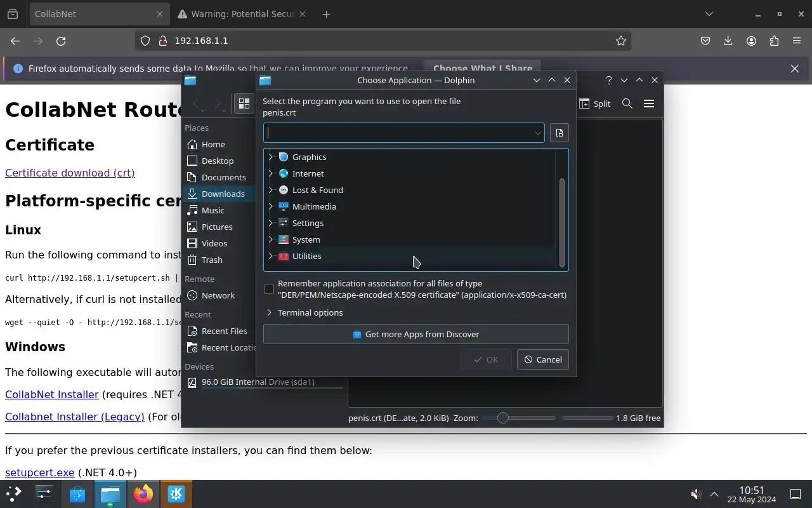
Task: Open application name combo box dropdown arrow
Action: click(537, 133)
